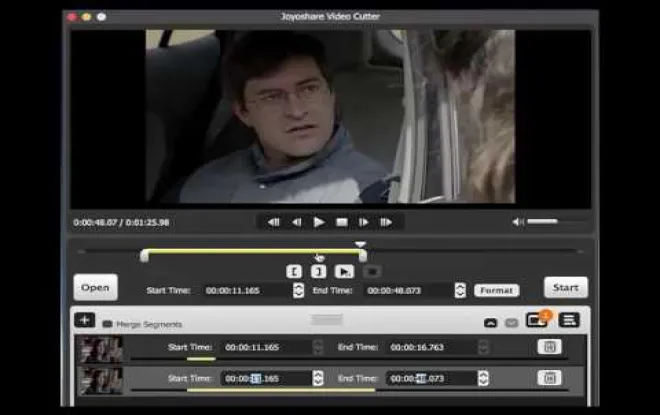
Task: Close the Joyoshare Video Cutter window
Action: tap(72, 17)
